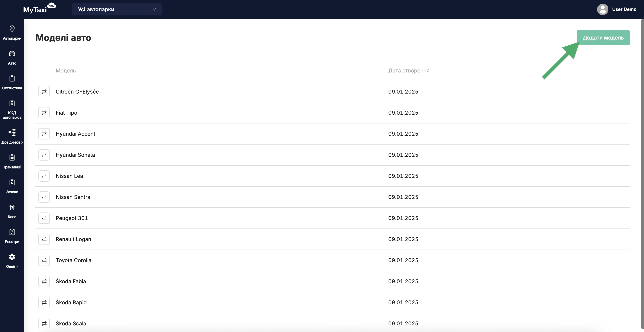
Task: Open Автопарки section in sidebar
Action: (x=12, y=33)
